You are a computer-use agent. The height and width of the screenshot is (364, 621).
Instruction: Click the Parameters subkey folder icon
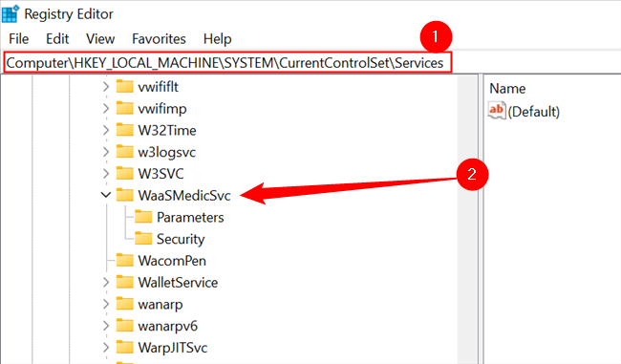143,217
